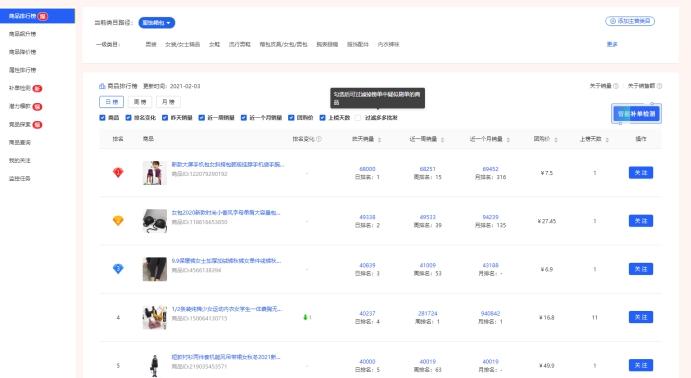691x378 pixels.
Task: Open the 女包2020 product title link
Action: [226, 212]
